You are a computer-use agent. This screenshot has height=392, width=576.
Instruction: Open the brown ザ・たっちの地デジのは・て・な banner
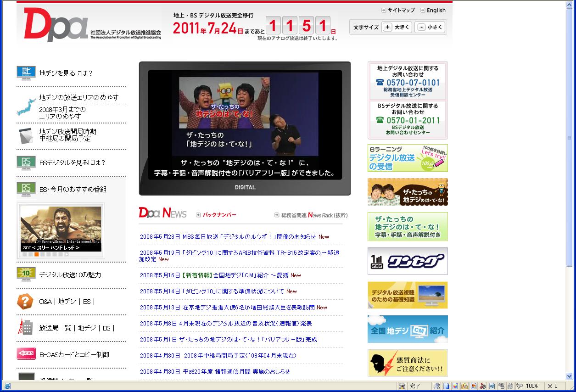pyautogui.click(x=408, y=192)
